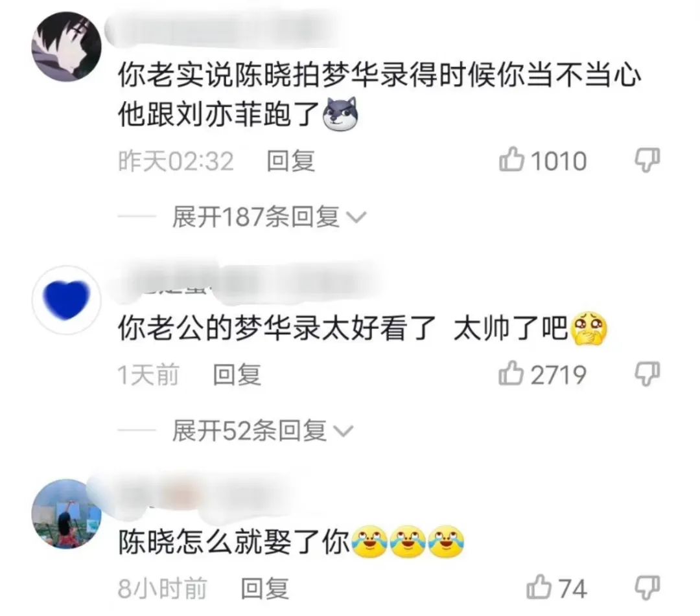The image size is (700, 616).
Task: Like the comment with 1010 likes
Action: point(511,160)
